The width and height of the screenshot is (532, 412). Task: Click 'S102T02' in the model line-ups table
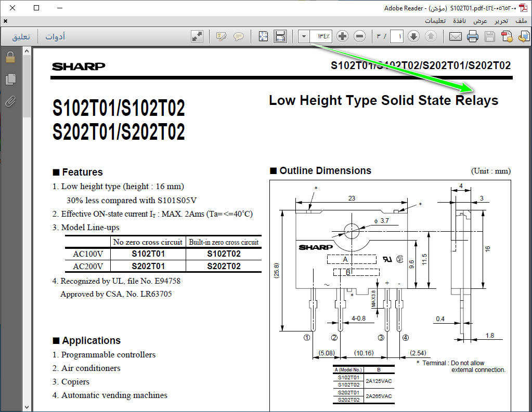[224, 254]
